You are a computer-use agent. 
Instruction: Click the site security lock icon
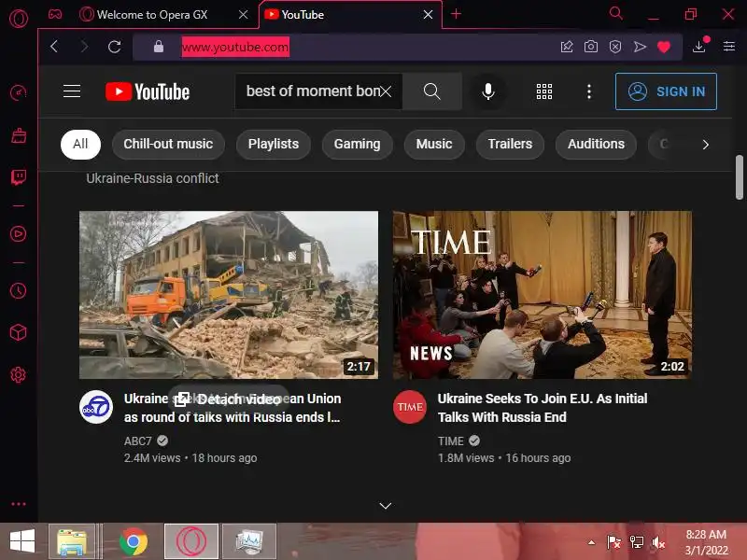pos(159,46)
